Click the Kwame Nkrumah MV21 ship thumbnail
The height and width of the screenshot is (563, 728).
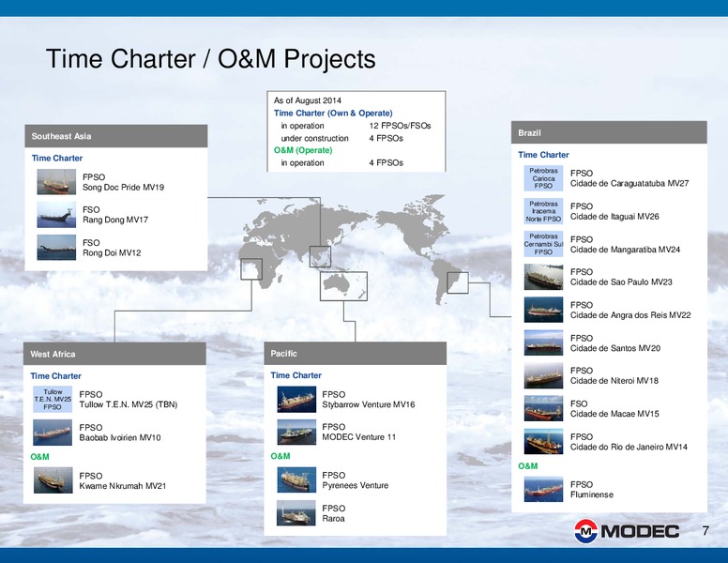(x=53, y=480)
